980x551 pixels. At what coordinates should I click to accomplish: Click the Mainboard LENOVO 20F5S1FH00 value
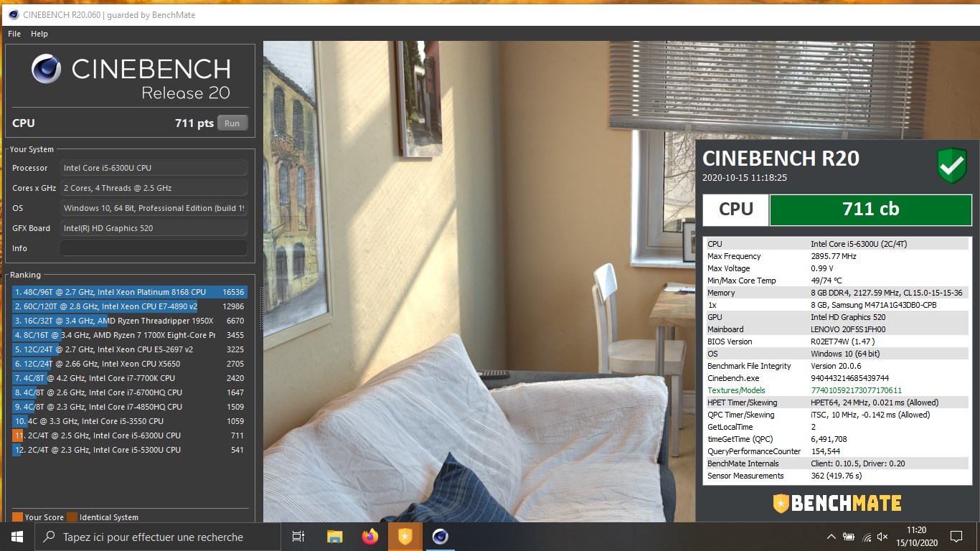coord(849,329)
